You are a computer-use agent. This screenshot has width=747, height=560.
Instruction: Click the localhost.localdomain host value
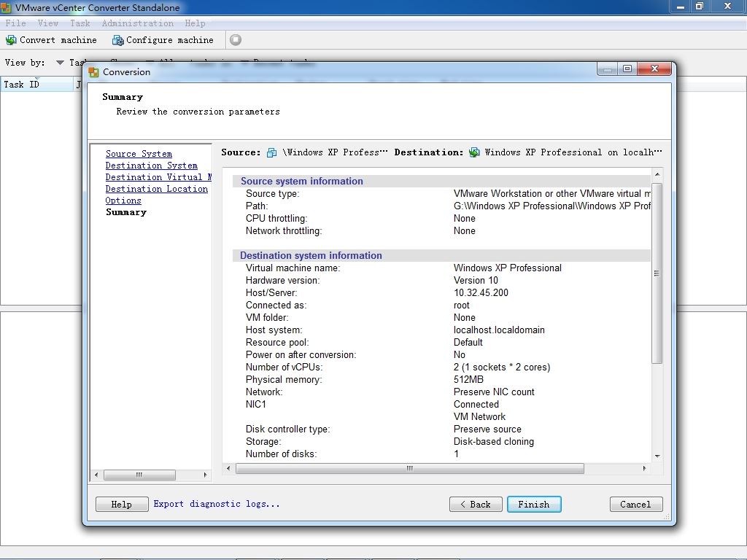pos(499,330)
